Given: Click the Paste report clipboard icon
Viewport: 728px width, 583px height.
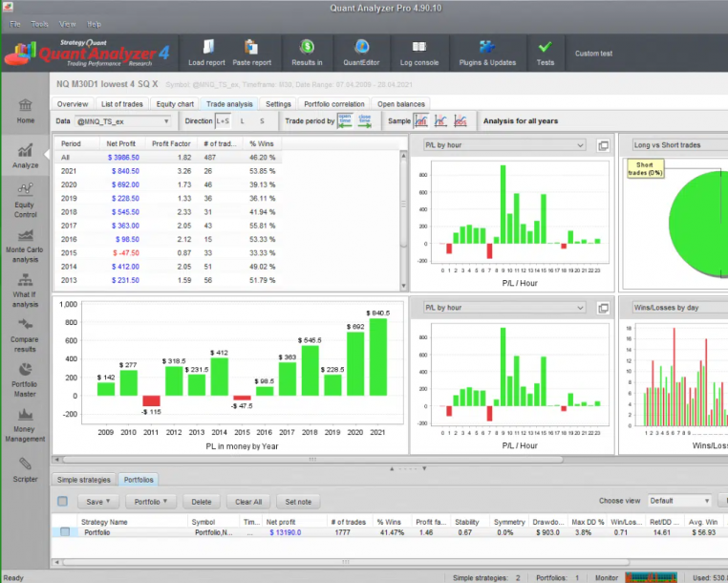Looking at the screenshot, I should tap(251, 47).
